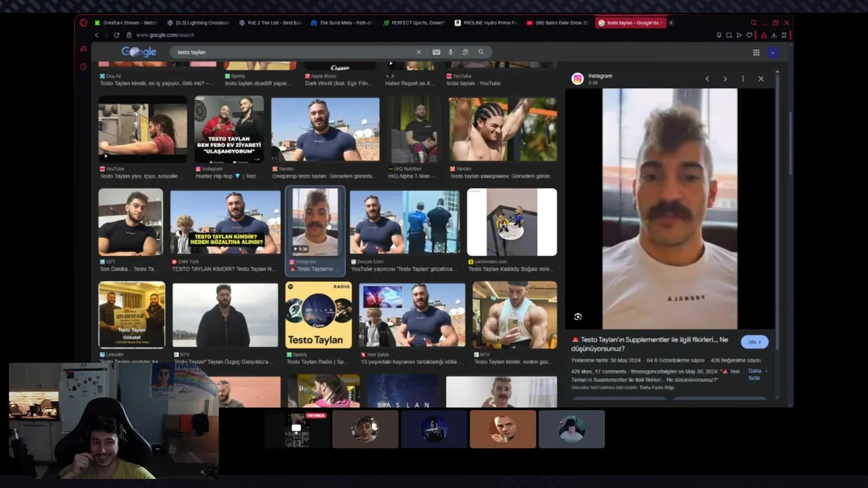Click the Daha Fazla Bilgi link
The image size is (868, 488).
coord(657,387)
